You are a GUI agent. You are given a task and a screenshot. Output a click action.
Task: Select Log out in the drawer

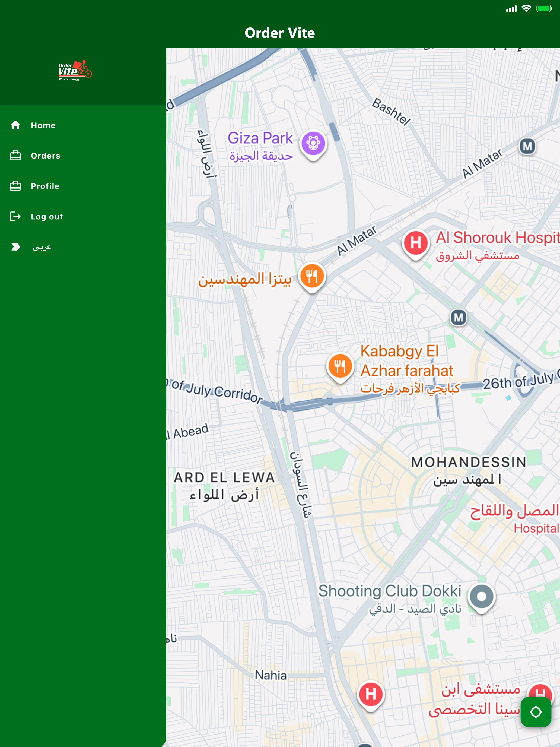coord(83,216)
